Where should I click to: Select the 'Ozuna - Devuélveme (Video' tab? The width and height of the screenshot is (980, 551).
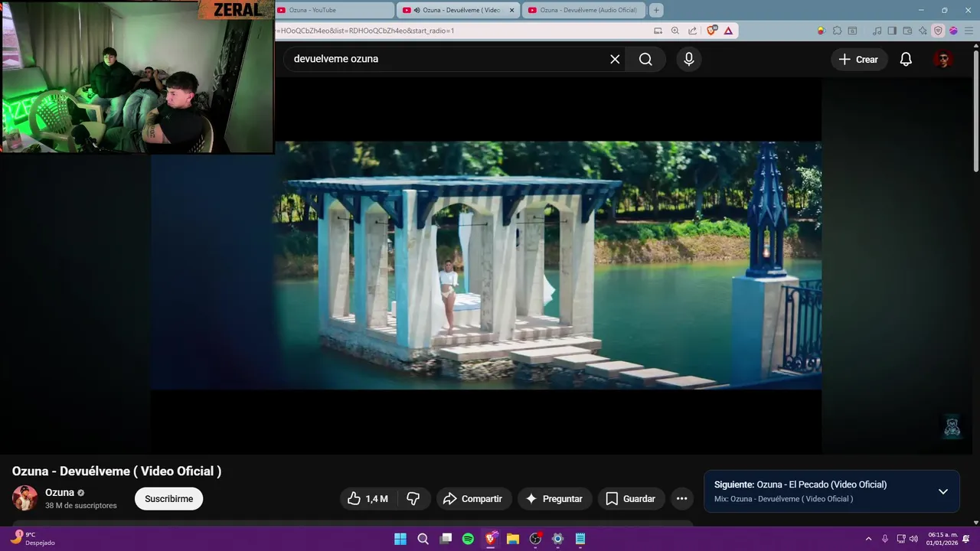click(458, 10)
